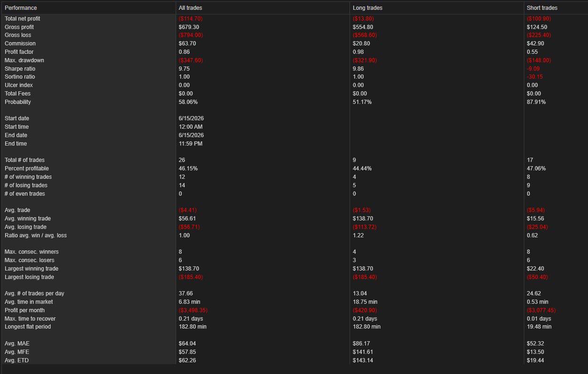
Task: Click All trades avg trades per day 37.66
Action: click(x=186, y=293)
